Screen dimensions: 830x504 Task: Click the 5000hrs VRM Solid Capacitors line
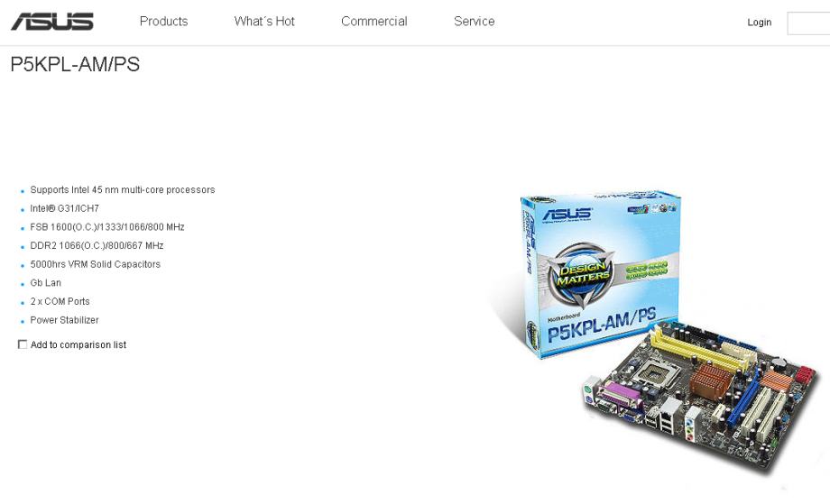point(96,264)
